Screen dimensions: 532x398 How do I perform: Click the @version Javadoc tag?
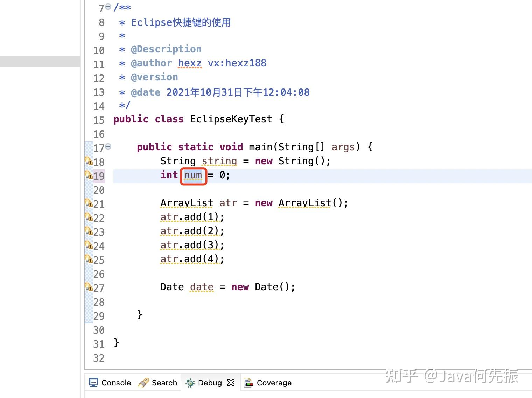click(154, 77)
